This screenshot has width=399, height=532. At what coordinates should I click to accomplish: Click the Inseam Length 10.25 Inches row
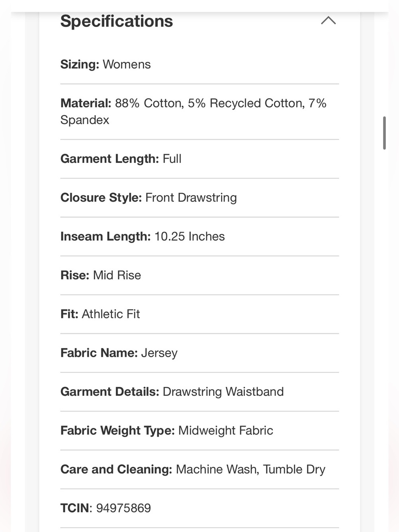[199, 236]
